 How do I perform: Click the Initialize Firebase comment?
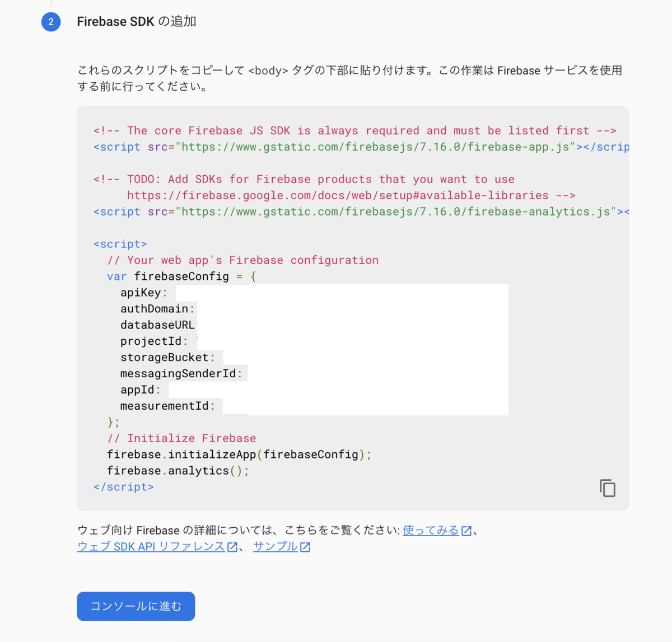point(181,438)
